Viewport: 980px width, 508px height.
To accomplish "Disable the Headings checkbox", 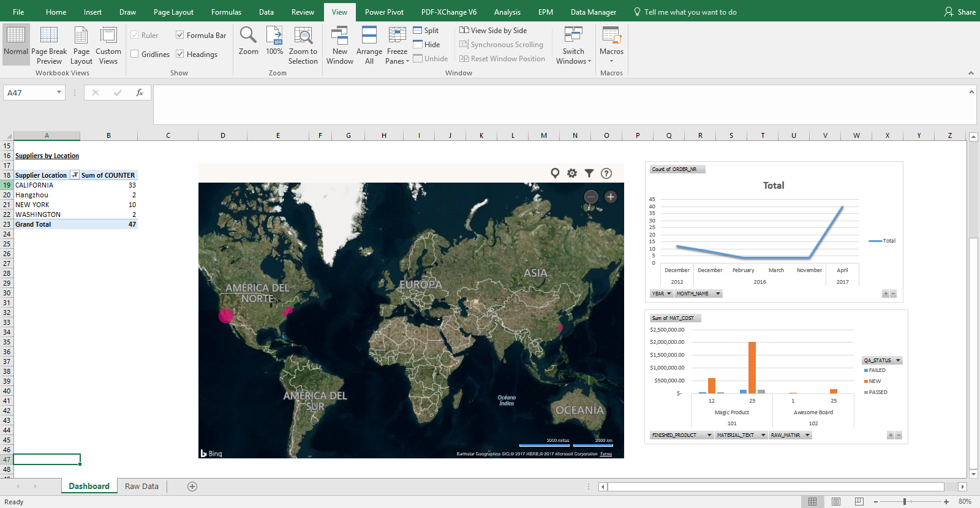I will (x=180, y=54).
